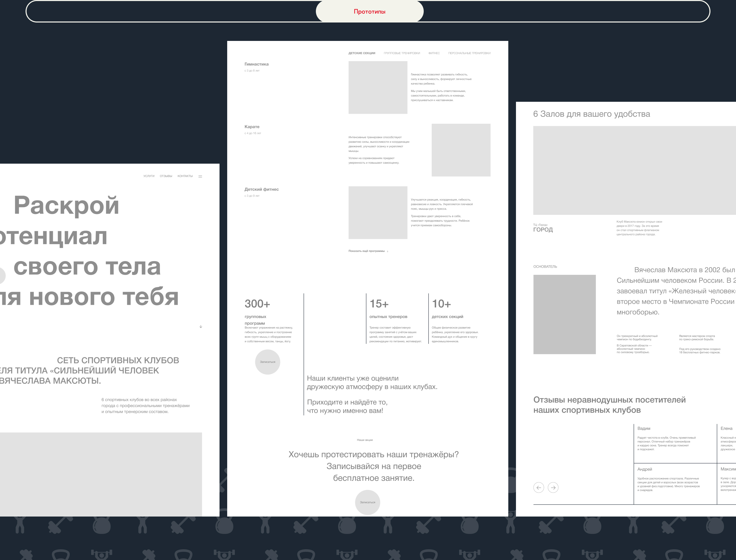
Task: Click the down arrow below the hero title
Action: point(201,326)
